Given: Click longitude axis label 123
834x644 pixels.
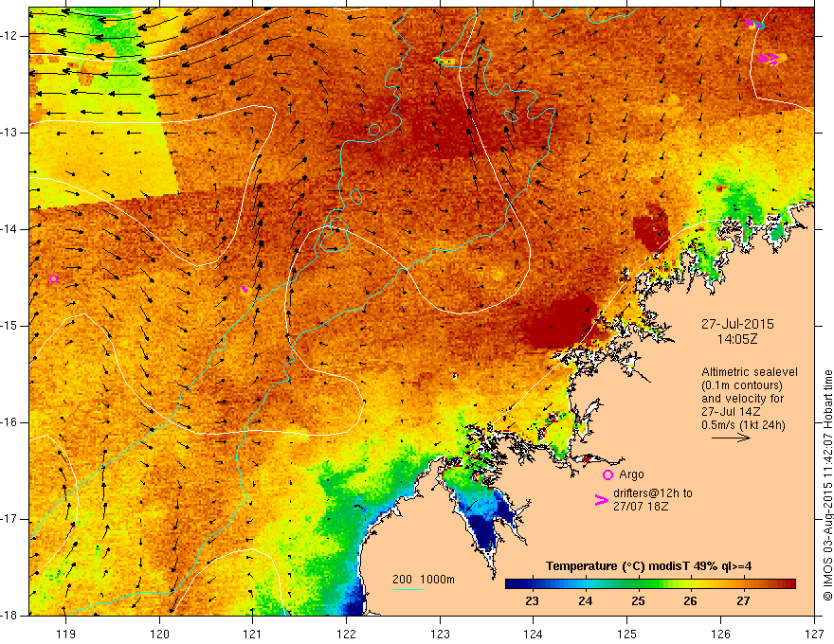Looking at the screenshot, I should pos(440,634).
